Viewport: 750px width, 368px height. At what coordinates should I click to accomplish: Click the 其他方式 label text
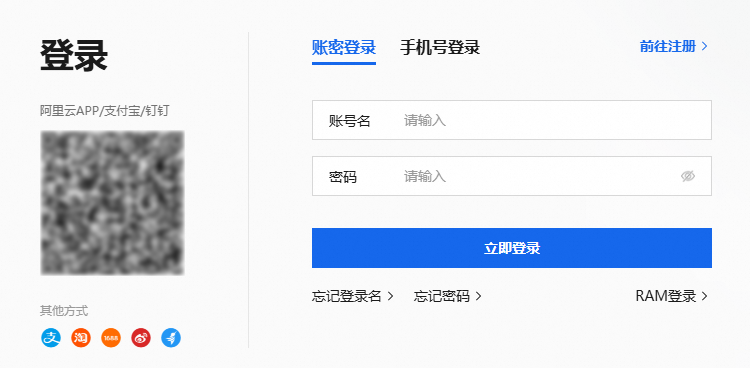click(x=64, y=311)
